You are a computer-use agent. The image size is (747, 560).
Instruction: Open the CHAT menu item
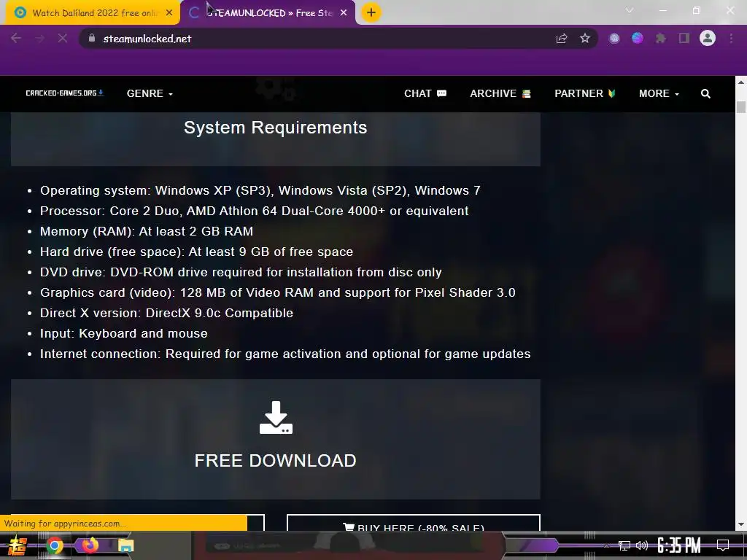[425, 93]
